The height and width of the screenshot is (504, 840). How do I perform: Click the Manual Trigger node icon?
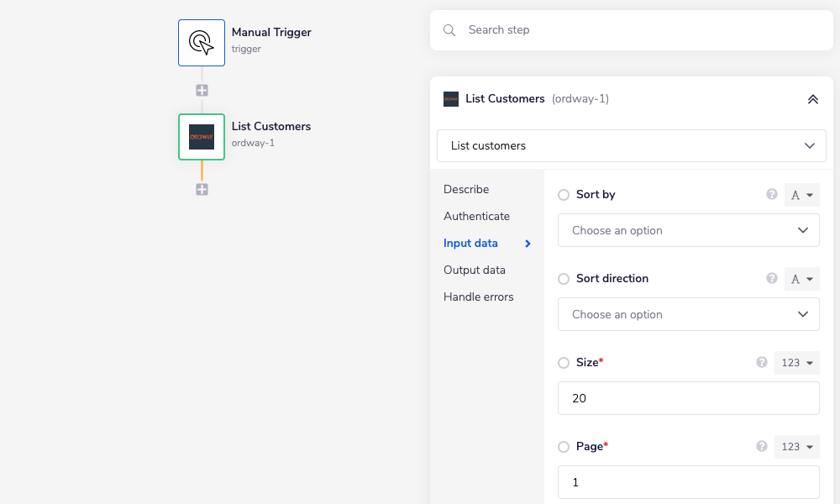point(202,43)
